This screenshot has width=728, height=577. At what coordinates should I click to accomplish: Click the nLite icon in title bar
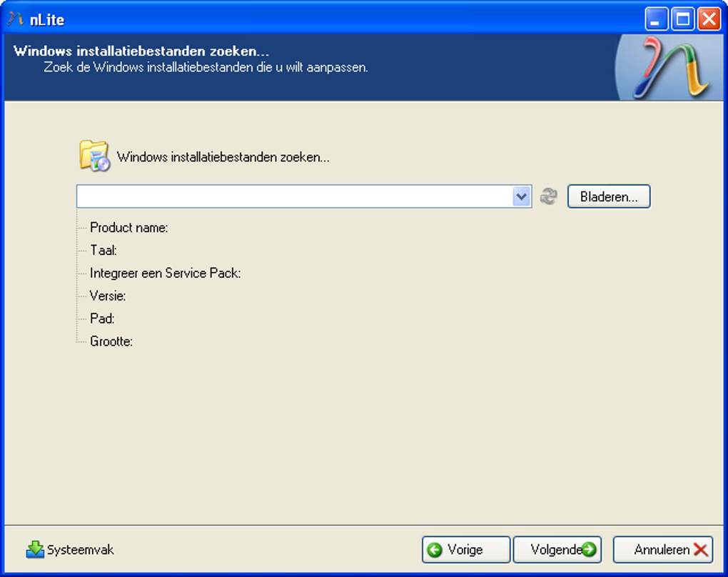coord(15,19)
